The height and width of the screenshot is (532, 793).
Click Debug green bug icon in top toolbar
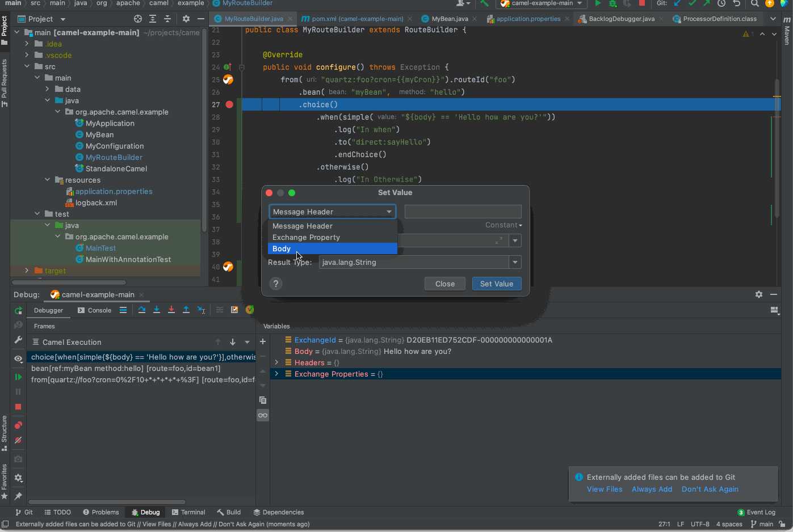tap(612, 3)
